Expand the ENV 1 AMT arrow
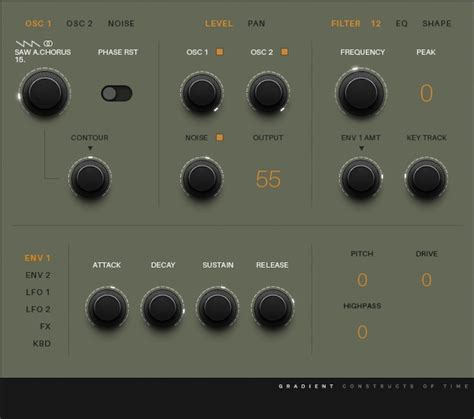The height and width of the screenshot is (419, 474). tap(361, 148)
